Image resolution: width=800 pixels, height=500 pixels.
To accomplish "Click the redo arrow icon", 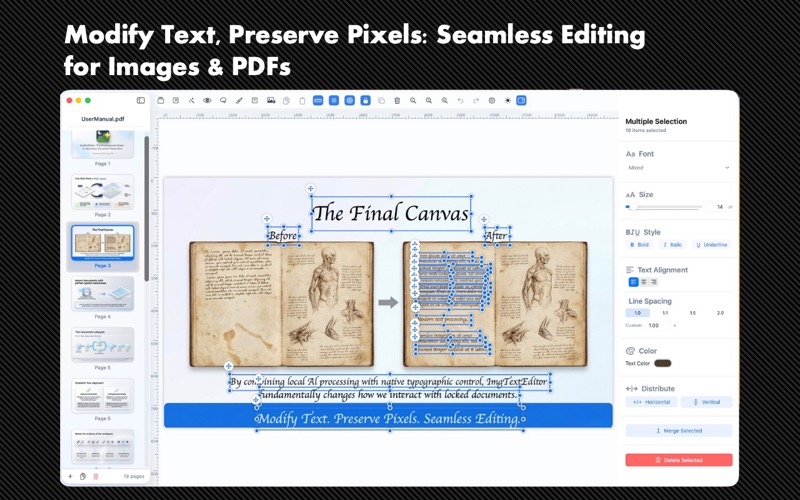I will [x=476, y=101].
